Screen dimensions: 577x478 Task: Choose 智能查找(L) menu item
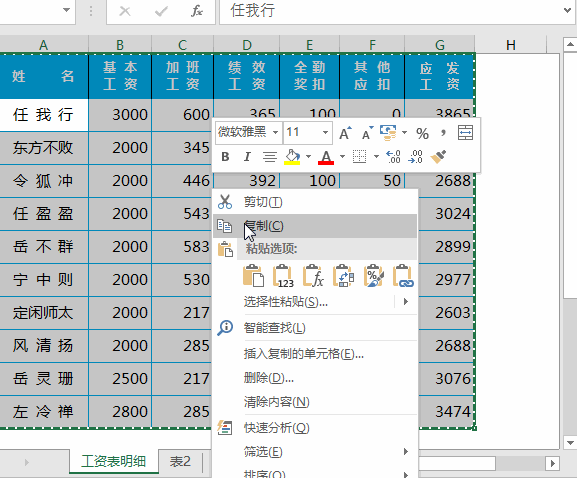point(315,328)
